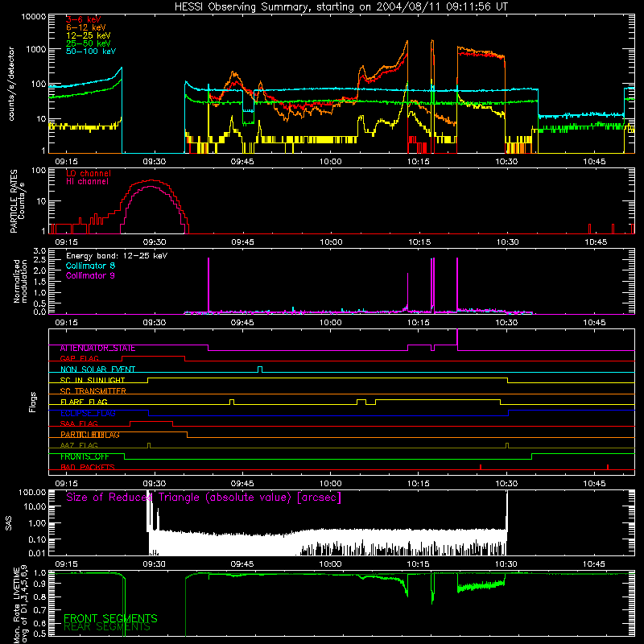Image resolution: width=644 pixels, height=644 pixels.
Task: Select the "HI channel" legend label
Action: 87,182
